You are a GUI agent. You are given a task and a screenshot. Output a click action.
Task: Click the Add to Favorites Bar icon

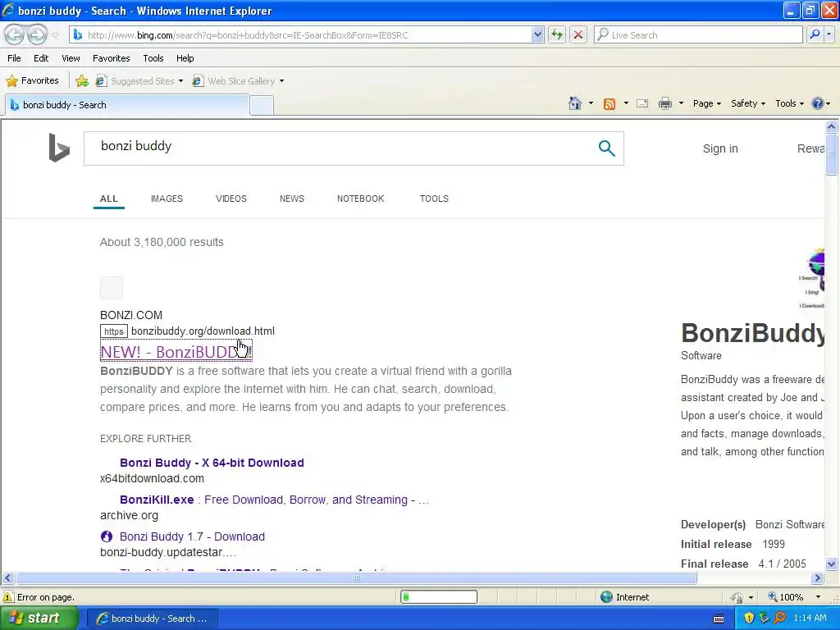pos(82,81)
